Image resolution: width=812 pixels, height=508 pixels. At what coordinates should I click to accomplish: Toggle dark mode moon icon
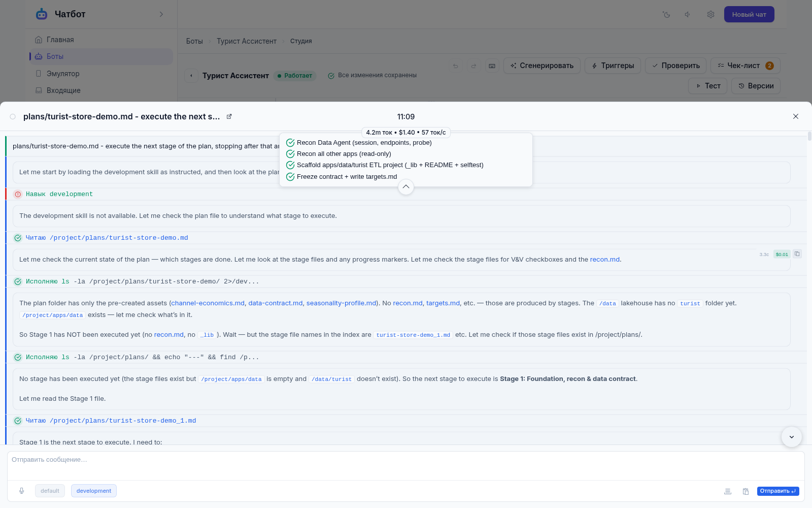pyautogui.click(x=667, y=15)
